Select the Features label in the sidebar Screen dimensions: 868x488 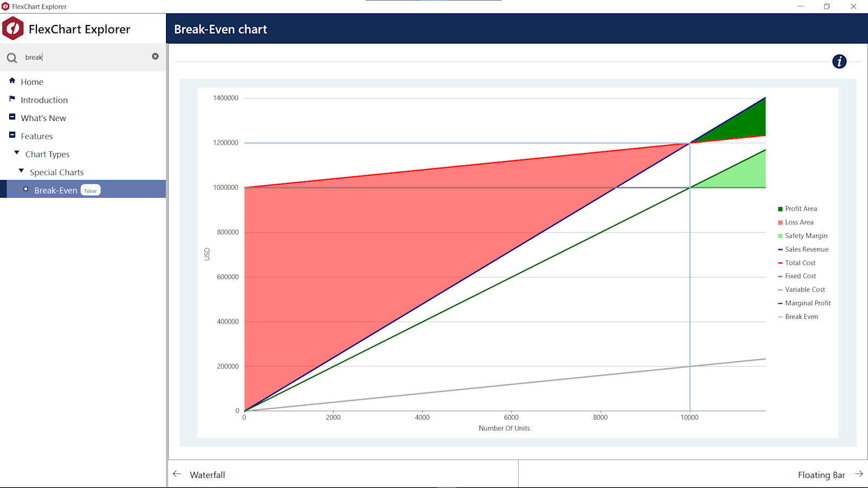click(37, 136)
